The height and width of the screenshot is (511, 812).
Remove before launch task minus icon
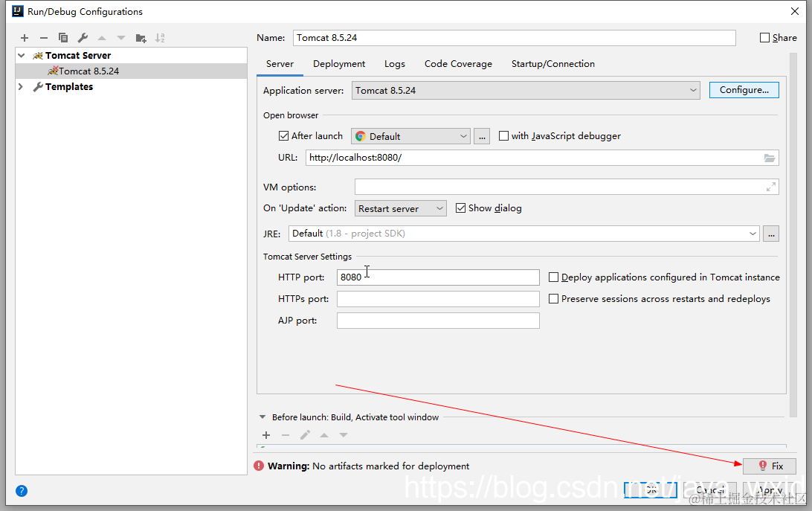coord(286,435)
